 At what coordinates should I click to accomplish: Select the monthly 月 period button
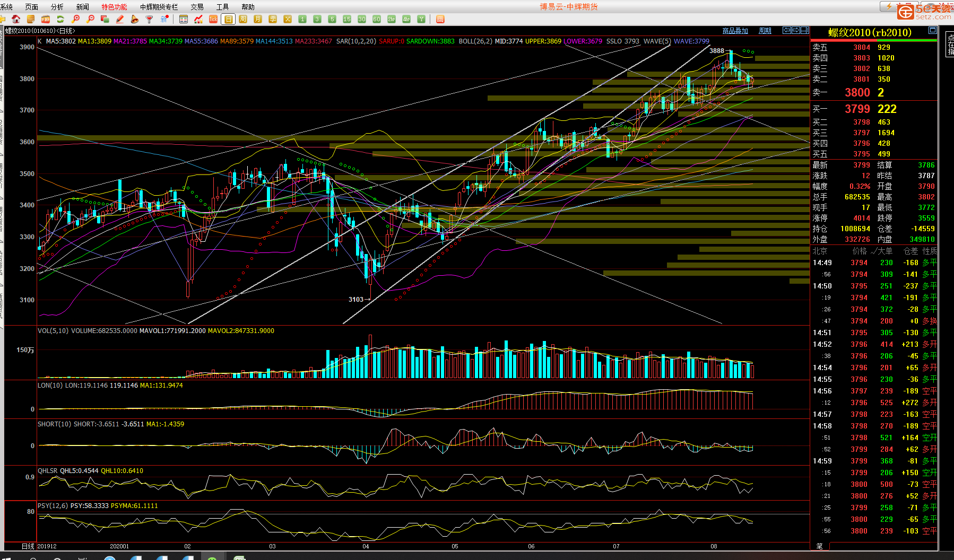coord(258,19)
